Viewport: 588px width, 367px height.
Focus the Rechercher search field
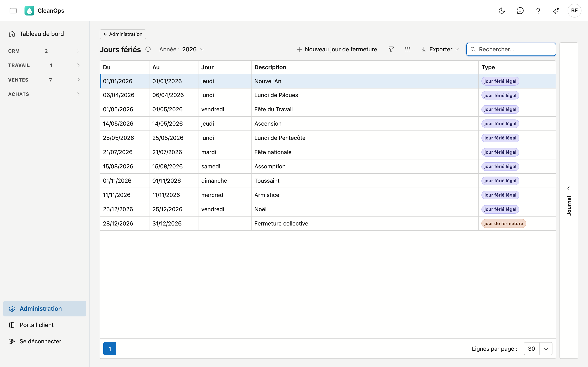tap(511, 49)
